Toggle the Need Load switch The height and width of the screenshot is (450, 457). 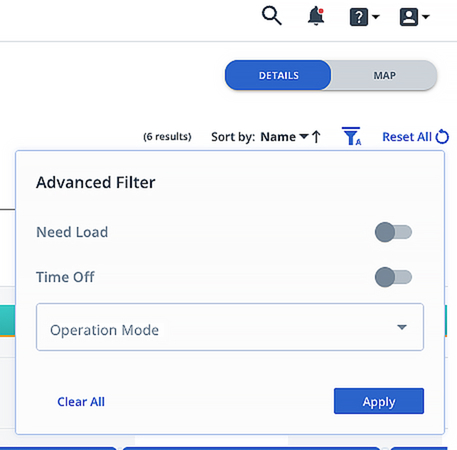click(393, 232)
